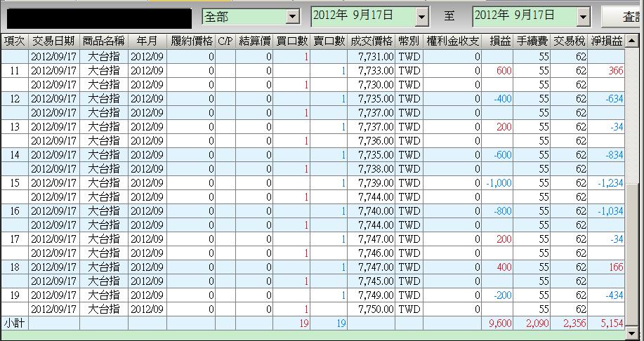
Task: Click the 賣口數 column header
Action: point(329,41)
